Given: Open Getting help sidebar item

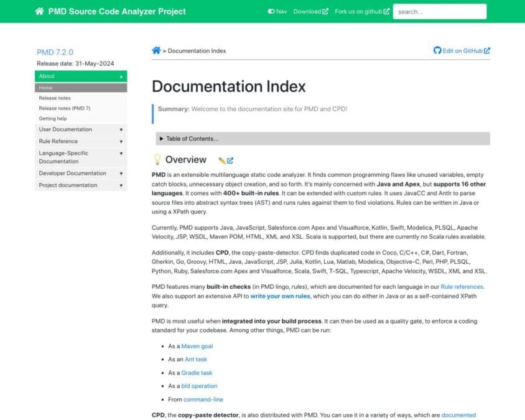Looking at the screenshot, I should [53, 119].
